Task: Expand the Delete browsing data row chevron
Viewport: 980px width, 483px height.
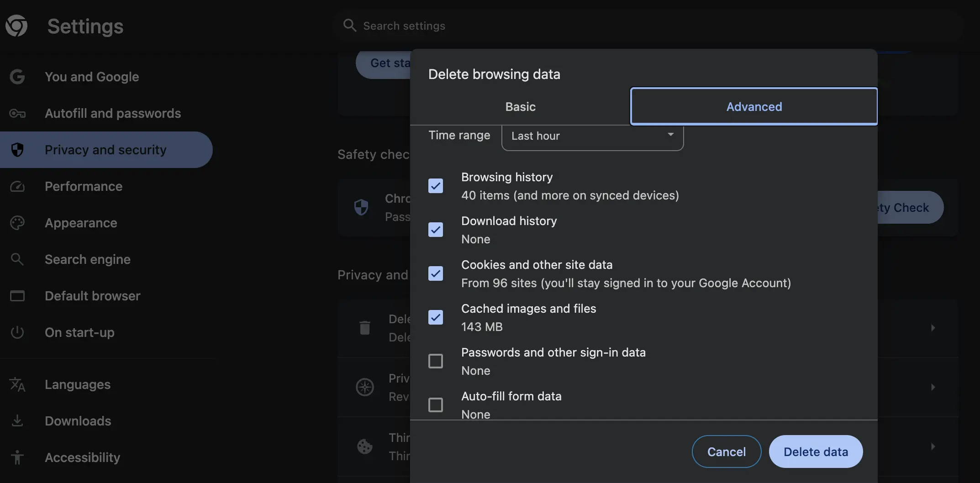Action: tap(933, 328)
